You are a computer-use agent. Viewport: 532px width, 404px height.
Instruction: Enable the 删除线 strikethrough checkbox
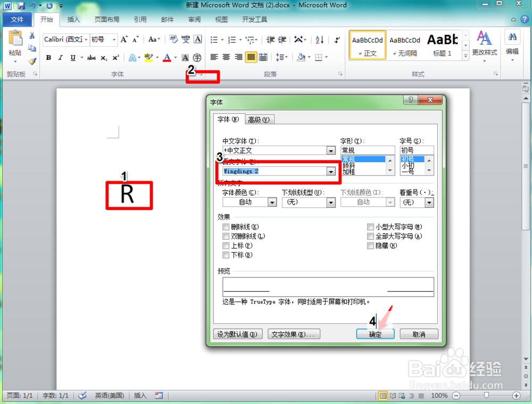click(226, 227)
